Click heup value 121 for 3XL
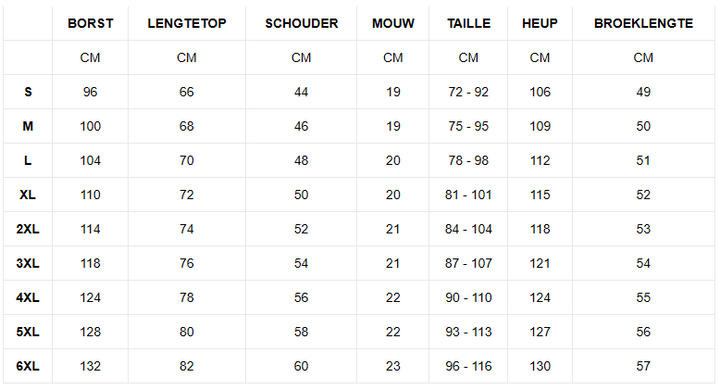Viewport: 720px width, 390px height. (540, 263)
